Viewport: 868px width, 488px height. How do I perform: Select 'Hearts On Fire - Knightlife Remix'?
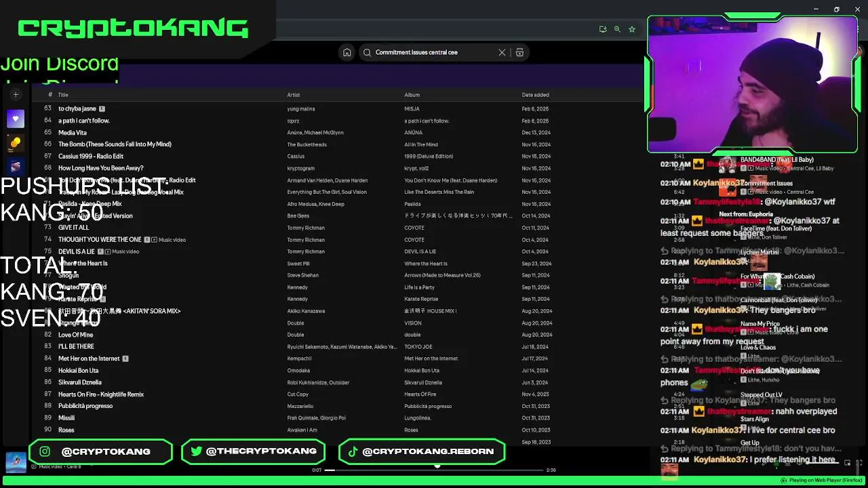pos(101,394)
